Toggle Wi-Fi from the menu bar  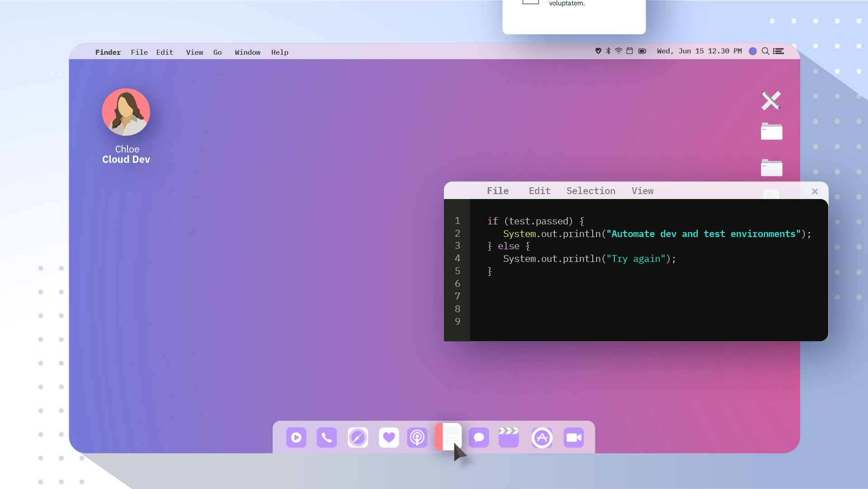pyautogui.click(x=618, y=51)
